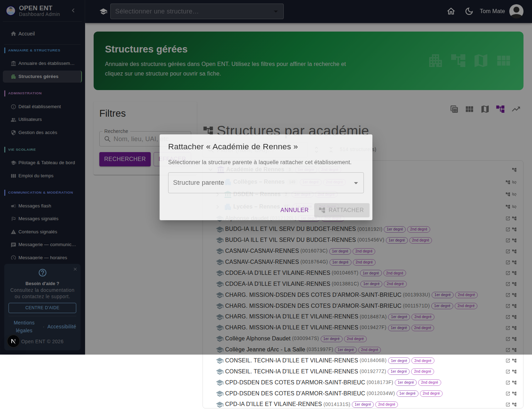Open the external link icon for CDOEA 0013881C

coord(508,284)
